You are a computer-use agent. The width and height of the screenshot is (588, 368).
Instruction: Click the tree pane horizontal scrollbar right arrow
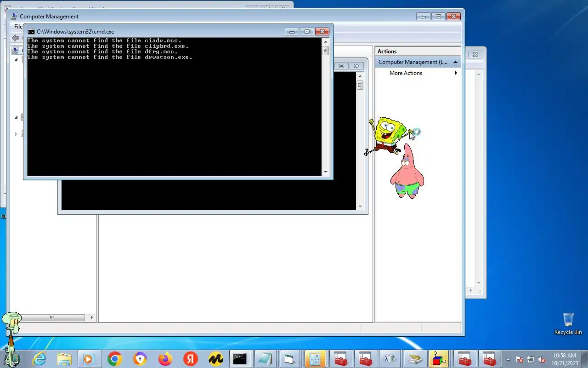pyautogui.click(x=92, y=317)
